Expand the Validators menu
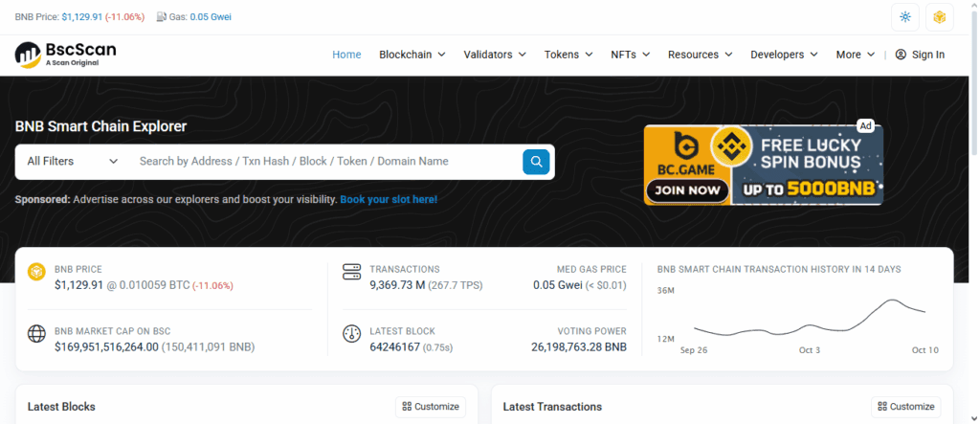The image size is (980, 424). pos(495,55)
